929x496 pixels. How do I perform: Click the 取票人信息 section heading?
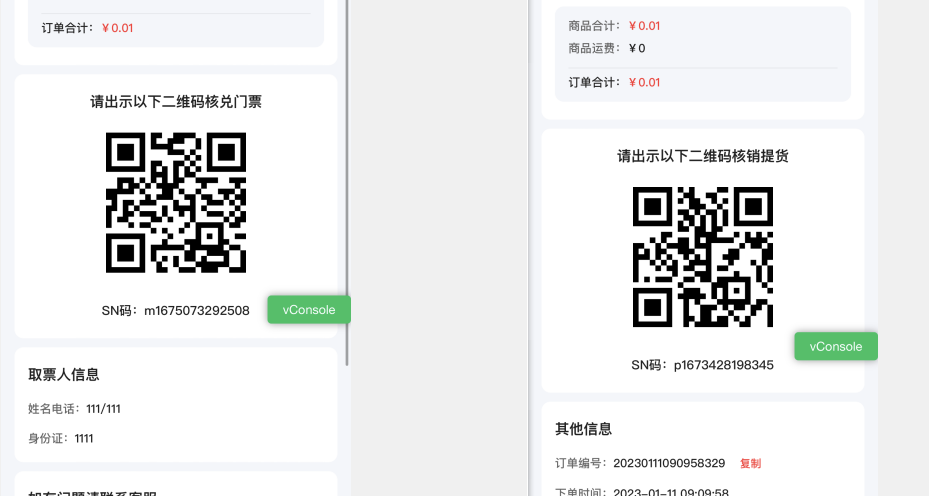(64, 375)
